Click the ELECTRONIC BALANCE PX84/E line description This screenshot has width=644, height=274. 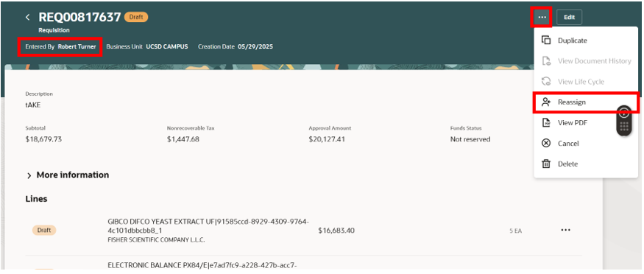202,265
